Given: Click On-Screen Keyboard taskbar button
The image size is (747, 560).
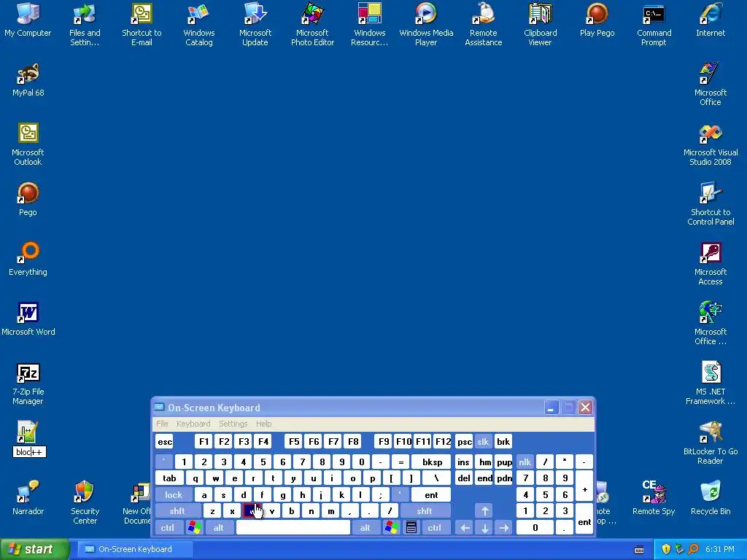Looking at the screenshot, I should (135, 549).
